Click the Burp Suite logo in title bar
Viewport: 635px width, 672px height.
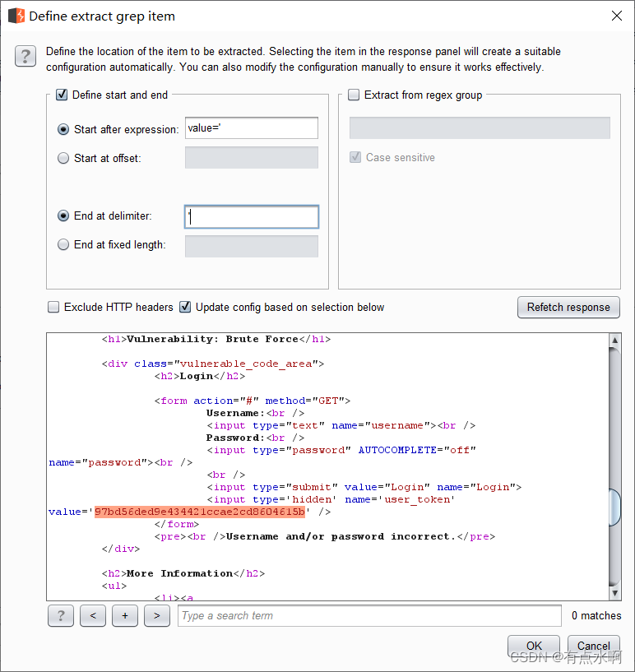point(16,16)
